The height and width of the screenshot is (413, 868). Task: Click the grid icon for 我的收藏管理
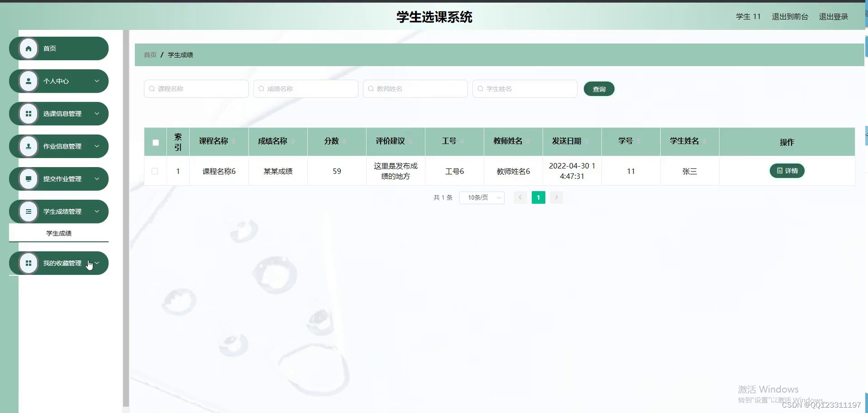click(x=29, y=263)
